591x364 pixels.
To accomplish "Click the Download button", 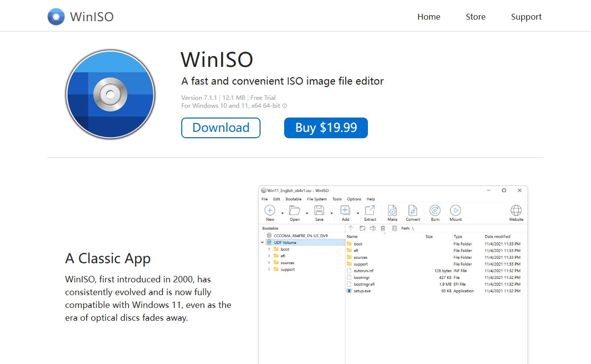I will [x=221, y=128].
